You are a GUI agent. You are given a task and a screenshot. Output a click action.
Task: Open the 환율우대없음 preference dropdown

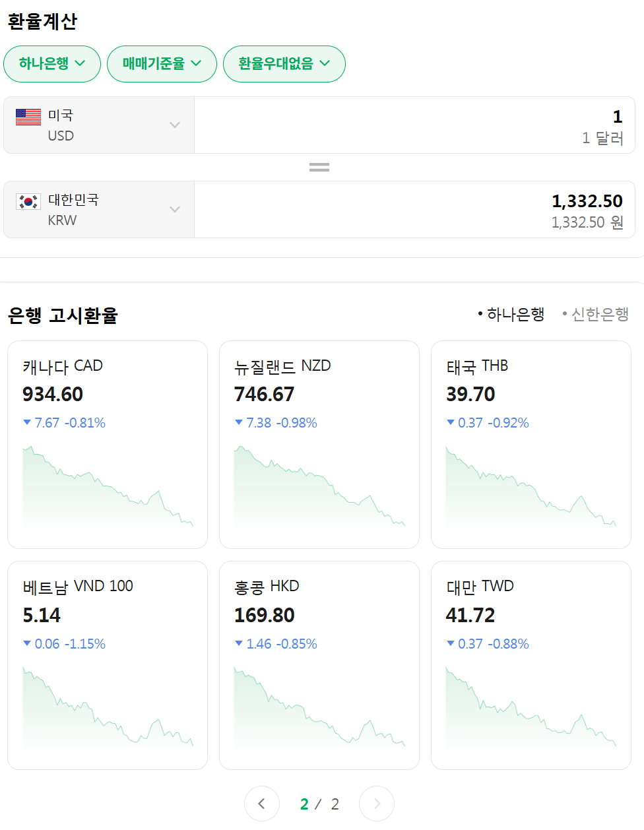click(x=284, y=64)
